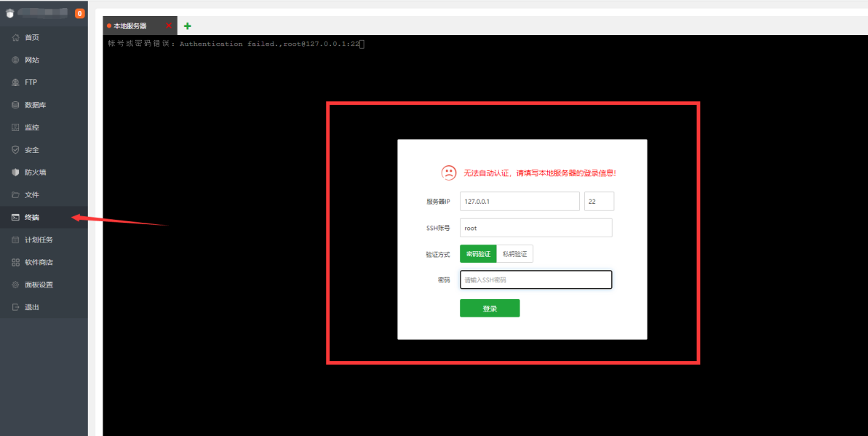868x436 pixels.
Task: Click the 登录 login button
Action: click(x=489, y=308)
